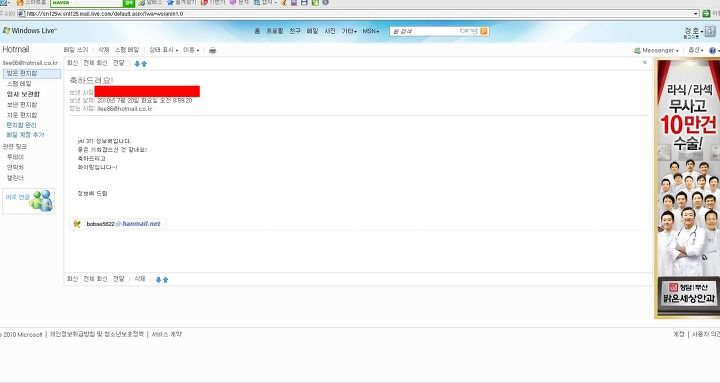Open the help question mark icon
The height and width of the screenshot is (383, 720).
tap(712, 51)
